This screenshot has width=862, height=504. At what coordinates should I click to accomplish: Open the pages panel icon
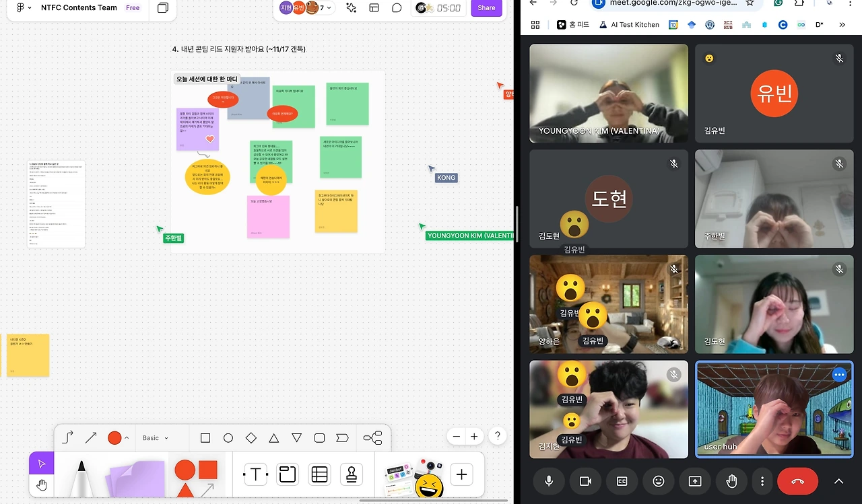click(x=163, y=8)
